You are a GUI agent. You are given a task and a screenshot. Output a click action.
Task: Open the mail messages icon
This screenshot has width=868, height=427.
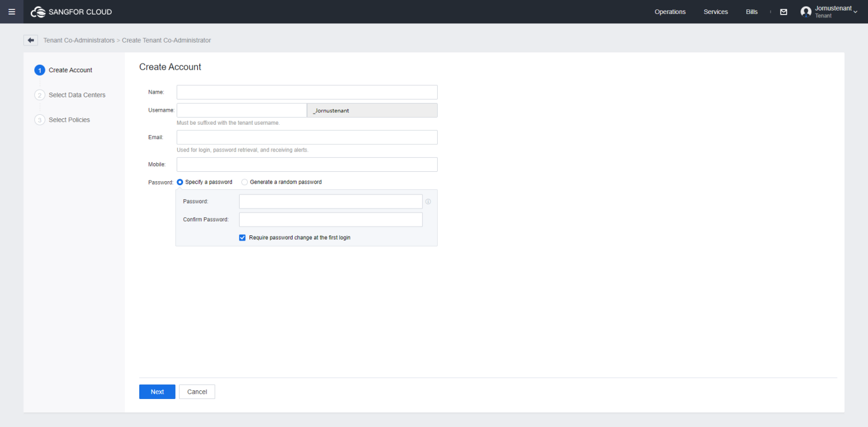(783, 12)
